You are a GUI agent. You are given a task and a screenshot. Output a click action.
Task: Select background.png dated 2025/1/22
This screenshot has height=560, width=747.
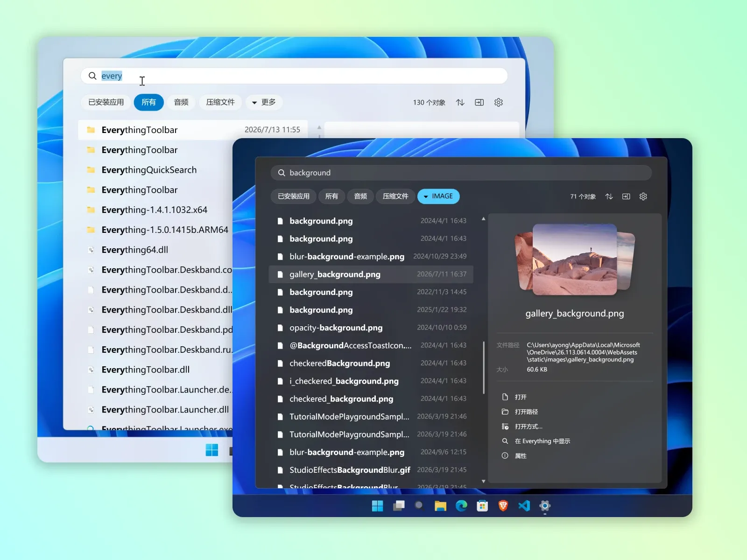pos(371,310)
